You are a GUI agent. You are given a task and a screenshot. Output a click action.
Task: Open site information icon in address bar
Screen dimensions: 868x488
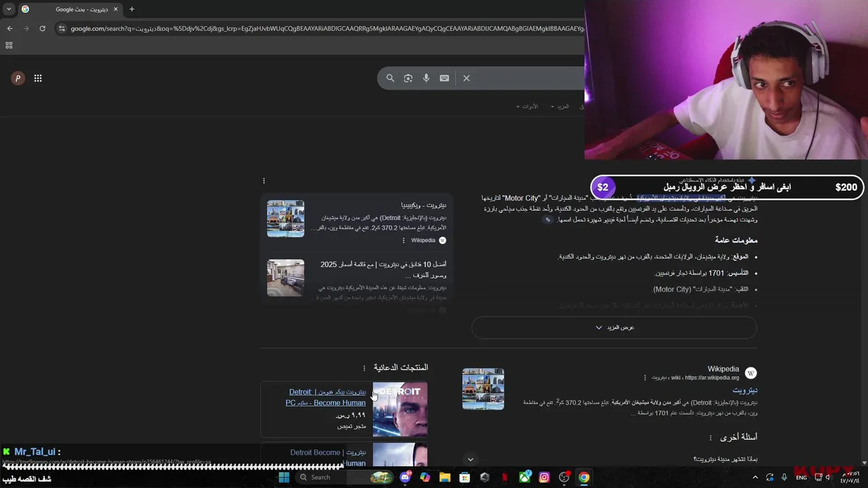tap(62, 28)
